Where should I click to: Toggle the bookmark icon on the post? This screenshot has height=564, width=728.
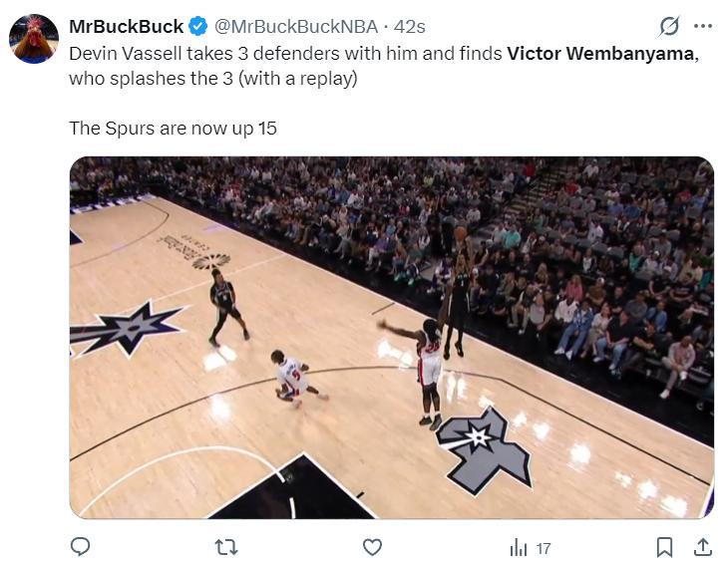point(664,547)
